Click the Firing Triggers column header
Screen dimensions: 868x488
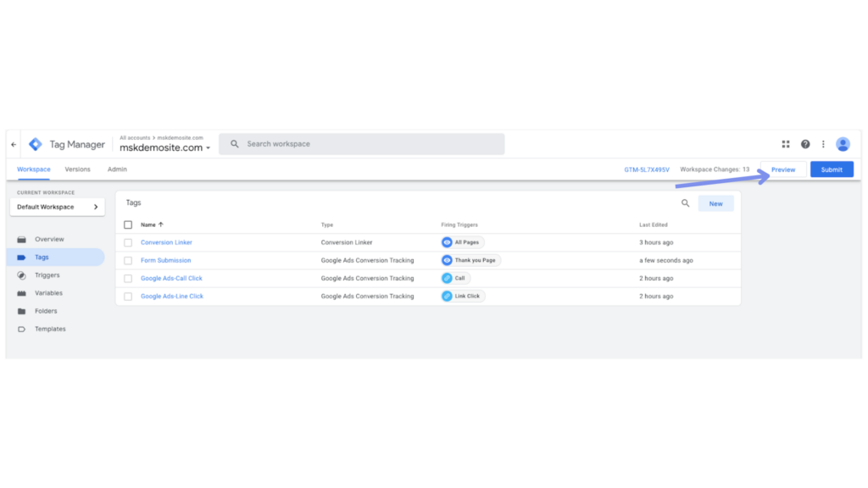coord(459,225)
